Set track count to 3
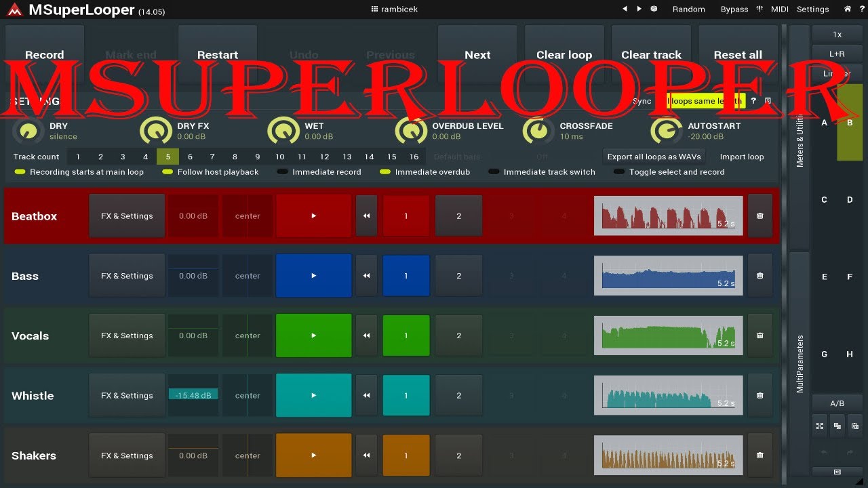 point(123,157)
